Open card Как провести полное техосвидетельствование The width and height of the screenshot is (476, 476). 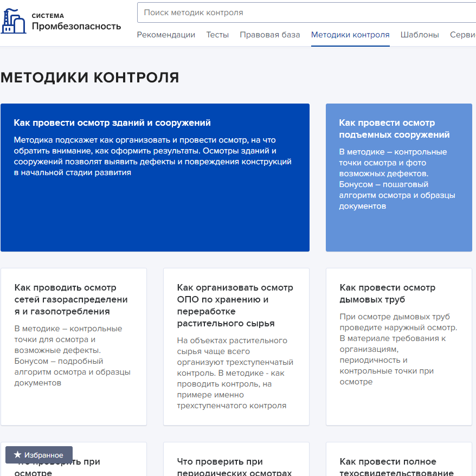coord(399,459)
